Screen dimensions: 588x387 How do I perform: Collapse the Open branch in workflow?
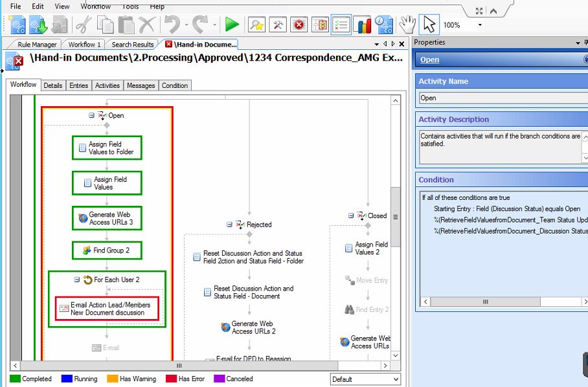pyautogui.click(x=91, y=115)
